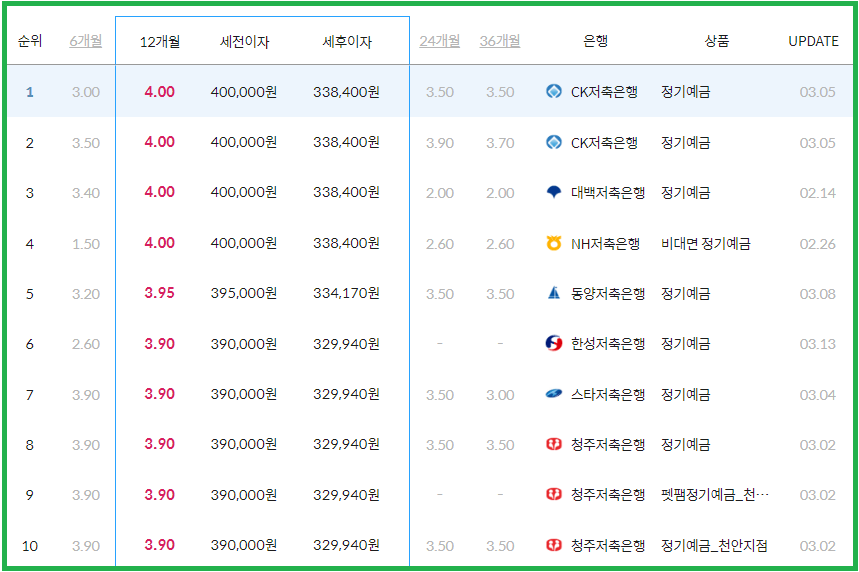Click 청주저축은행 logo beside 정기예금_천안지점 product
859x572 pixels.
pyautogui.click(x=554, y=545)
